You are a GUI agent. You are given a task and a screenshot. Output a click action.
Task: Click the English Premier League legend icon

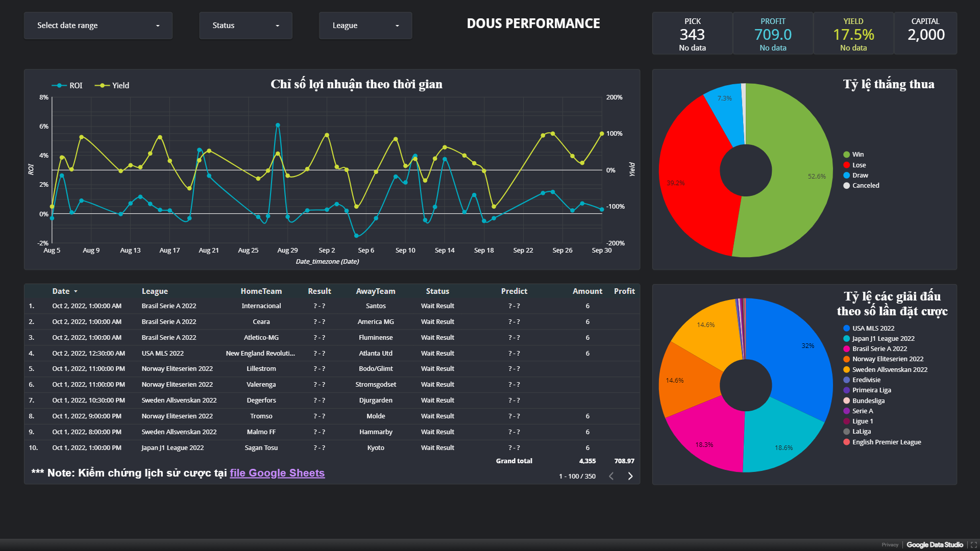[x=846, y=442]
